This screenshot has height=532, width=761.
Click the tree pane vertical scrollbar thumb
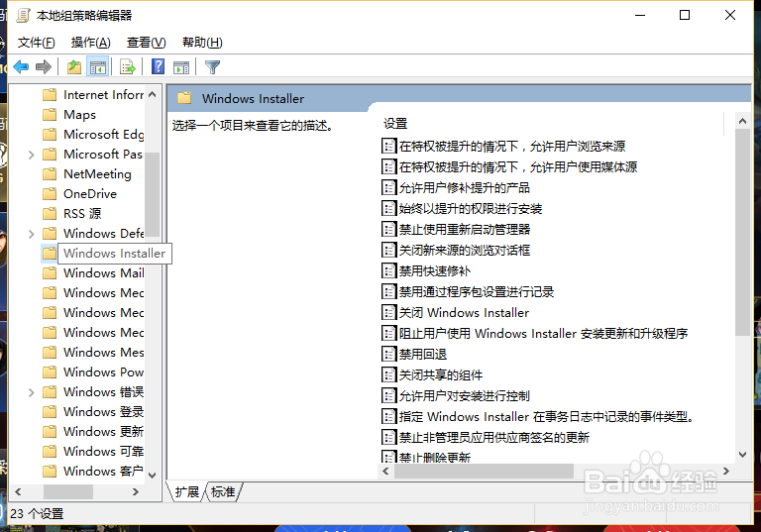tap(152, 194)
